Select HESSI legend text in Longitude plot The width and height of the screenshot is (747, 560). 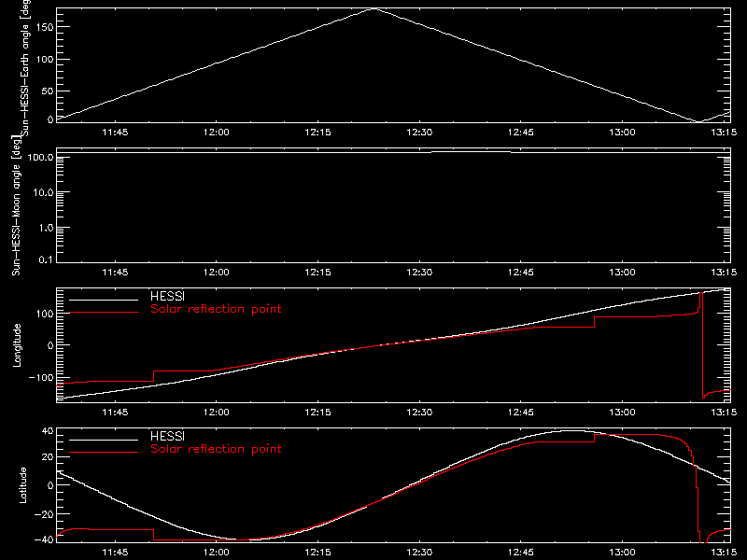coord(167,296)
